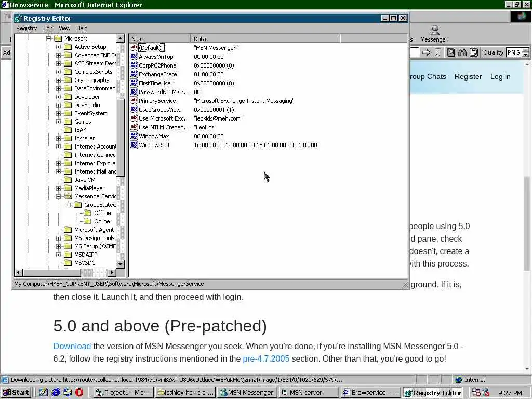Collapse the MessengerService key

point(58,196)
